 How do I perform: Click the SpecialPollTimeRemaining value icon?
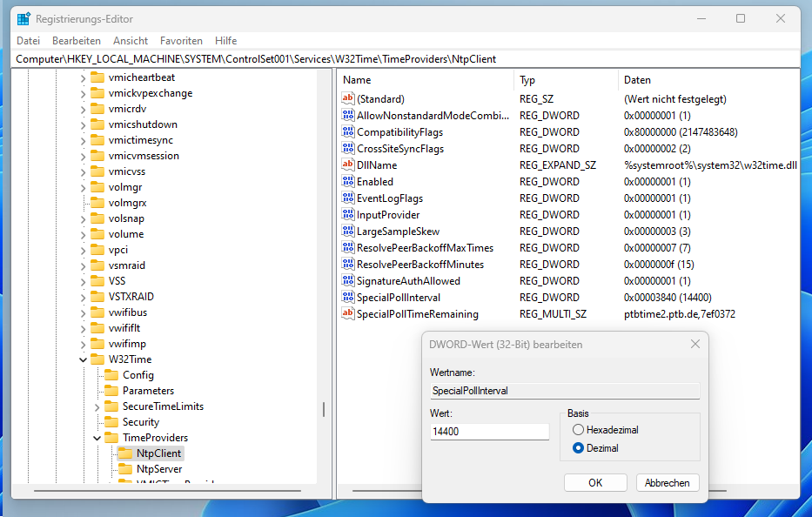click(348, 313)
